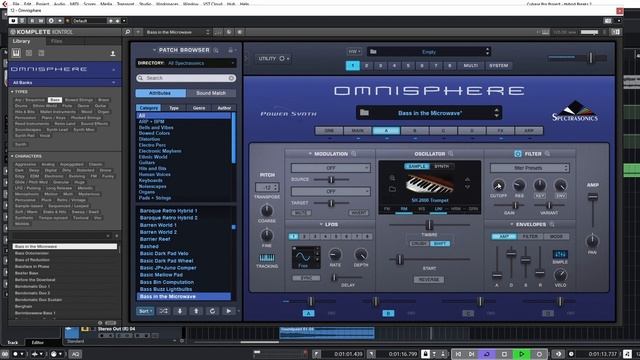The height and width of the screenshot is (360, 640).
Task: Toggle the FILTER power button
Action: click(x=518, y=154)
